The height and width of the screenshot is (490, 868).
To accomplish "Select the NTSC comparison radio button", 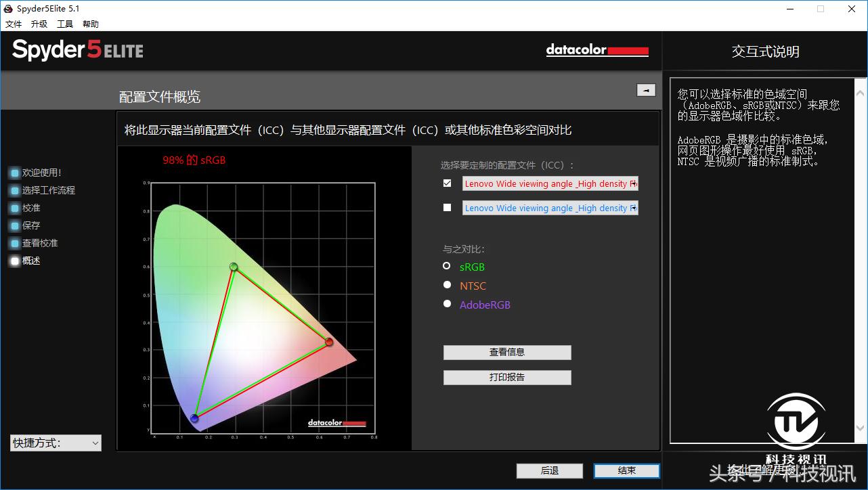I will tap(447, 284).
